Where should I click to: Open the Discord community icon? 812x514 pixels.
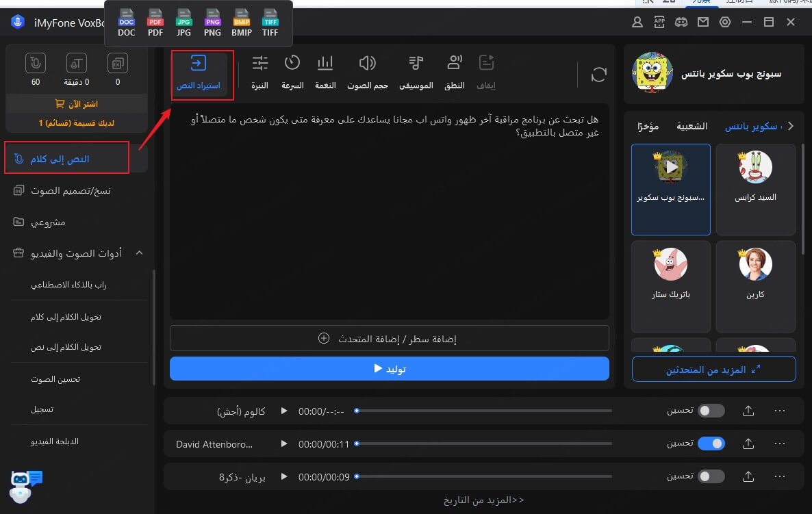point(681,23)
